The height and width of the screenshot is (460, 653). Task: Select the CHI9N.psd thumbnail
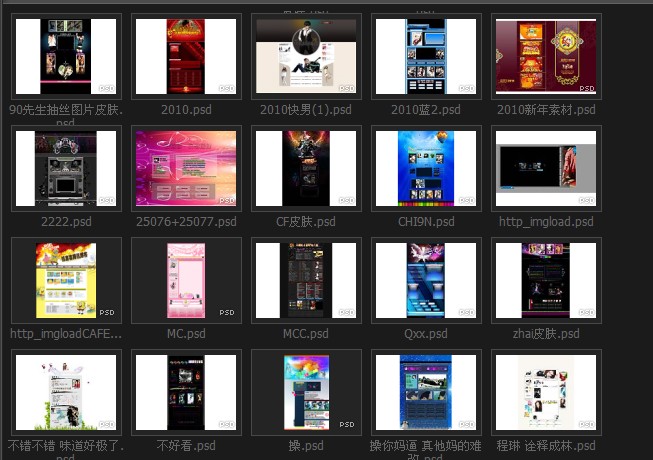pos(426,168)
